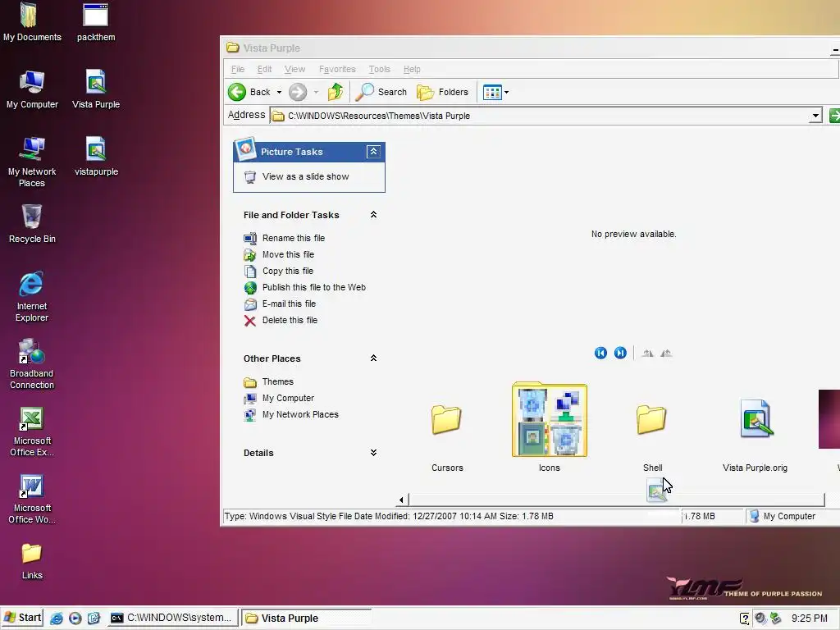Open Themes in Other Places
Viewport: 840px width, 630px height.
(x=277, y=382)
